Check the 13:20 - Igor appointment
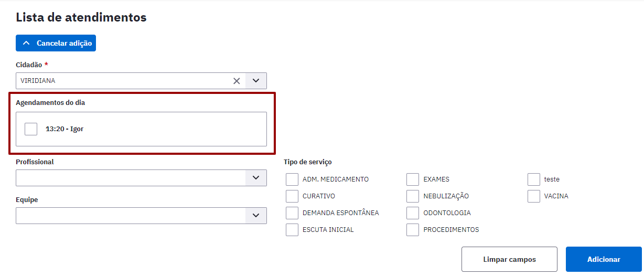Screen dimensions: 644x276 [x=31, y=129]
